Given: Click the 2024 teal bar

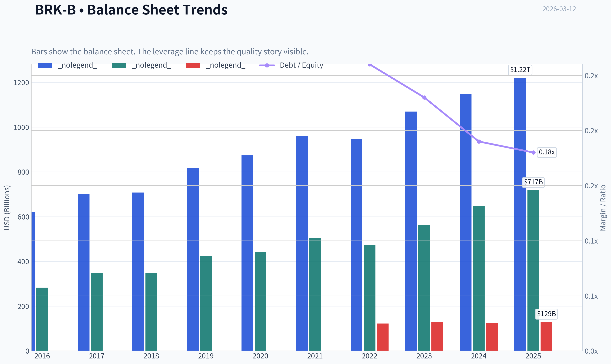Looking at the screenshot, I should coord(479,278).
